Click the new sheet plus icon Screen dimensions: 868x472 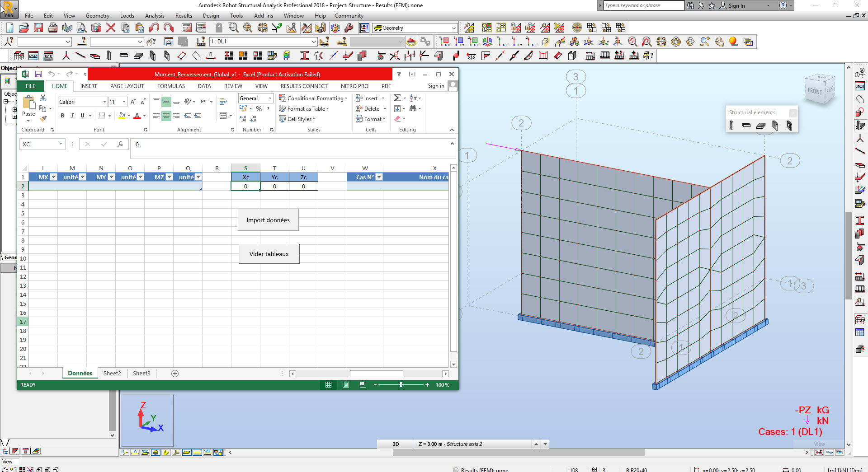(x=175, y=373)
